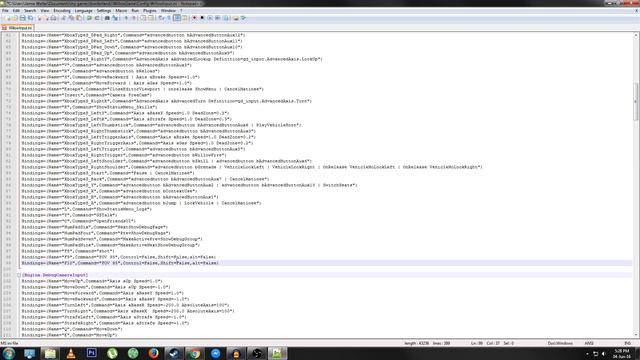The image size is (640, 360).
Task: Click the Paste toolbar icon
Action: tap(78, 18)
